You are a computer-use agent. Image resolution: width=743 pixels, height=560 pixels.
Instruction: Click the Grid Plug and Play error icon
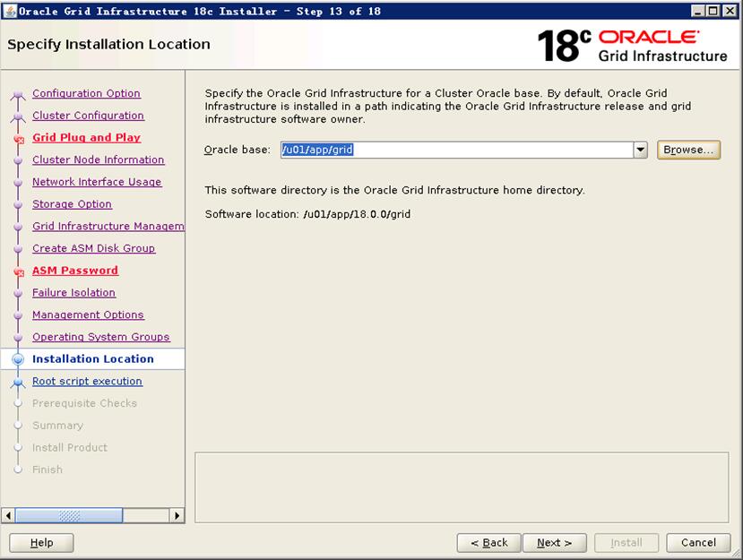(19, 139)
